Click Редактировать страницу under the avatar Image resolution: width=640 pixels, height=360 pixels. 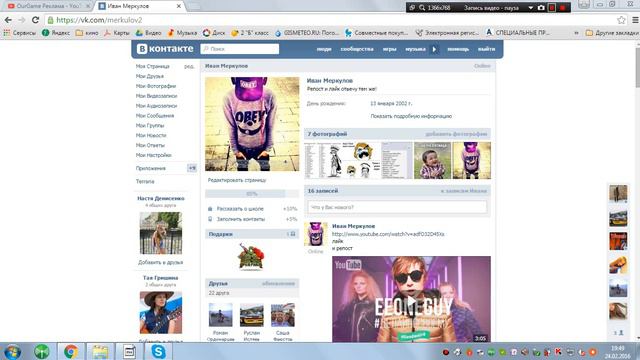point(237,180)
